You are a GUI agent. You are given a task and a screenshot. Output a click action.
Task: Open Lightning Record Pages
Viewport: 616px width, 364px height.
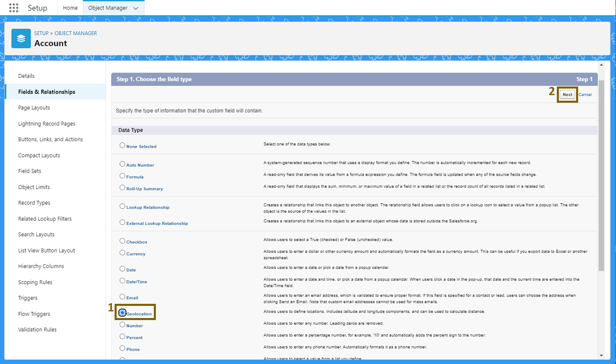click(x=47, y=123)
